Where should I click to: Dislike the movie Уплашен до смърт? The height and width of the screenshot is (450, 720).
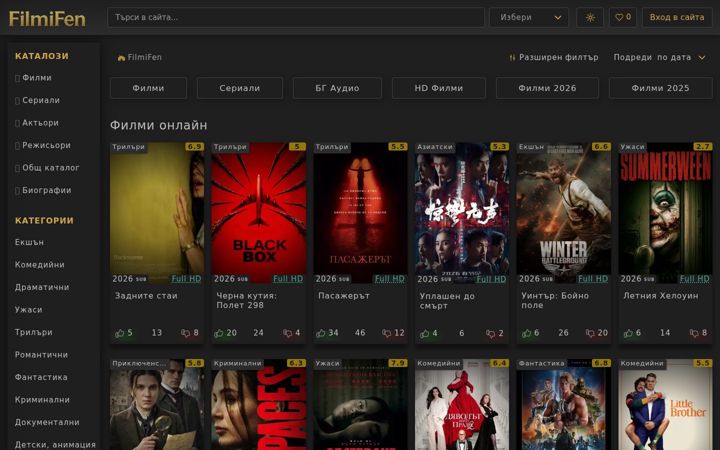point(491,333)
